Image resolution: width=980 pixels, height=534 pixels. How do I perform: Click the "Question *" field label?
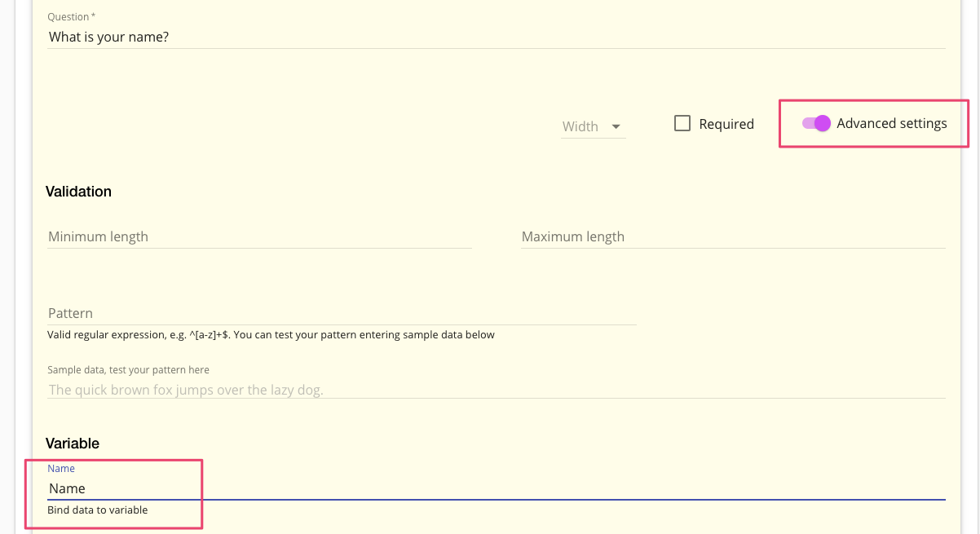coord(71,17)
